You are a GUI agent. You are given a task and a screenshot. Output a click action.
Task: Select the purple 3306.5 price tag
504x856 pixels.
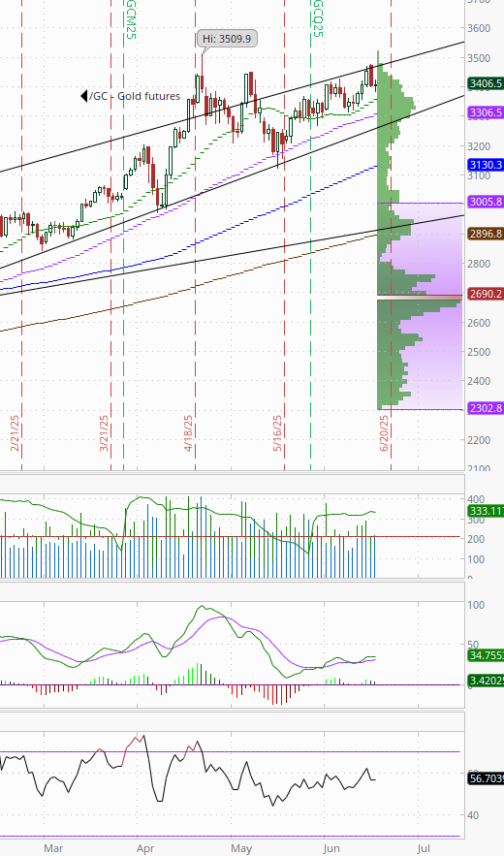coord(485,112)
